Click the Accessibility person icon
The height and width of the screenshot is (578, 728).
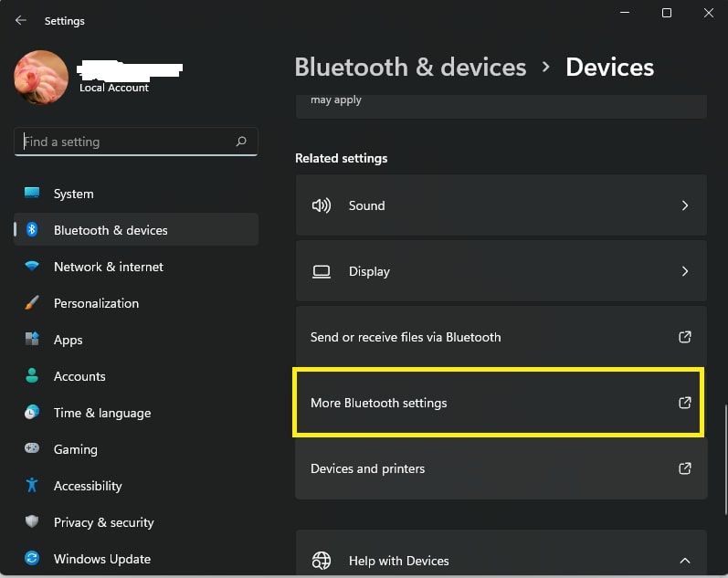(x=32, y=485)
